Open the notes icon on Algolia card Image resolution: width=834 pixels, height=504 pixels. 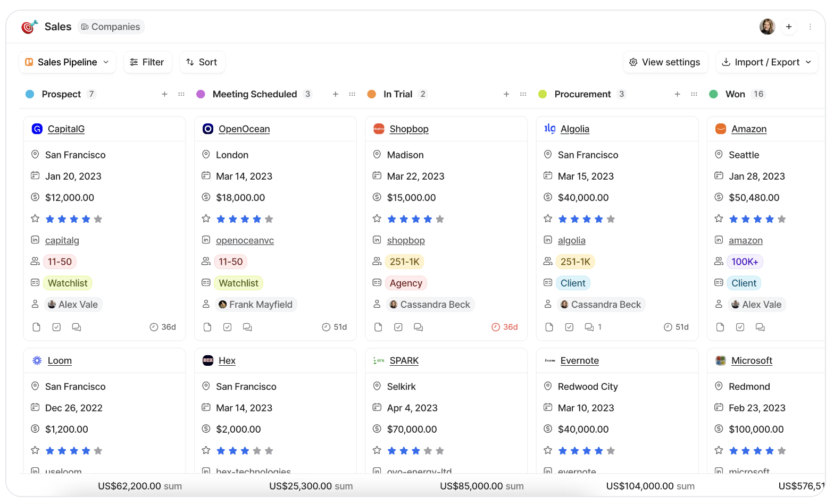[x=549, y=327]
